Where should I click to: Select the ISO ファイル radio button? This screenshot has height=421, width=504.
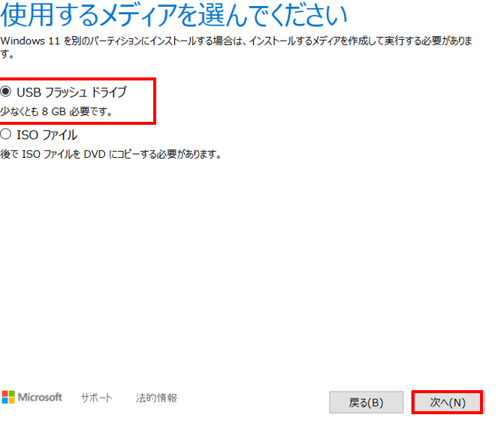click(6, 134)
